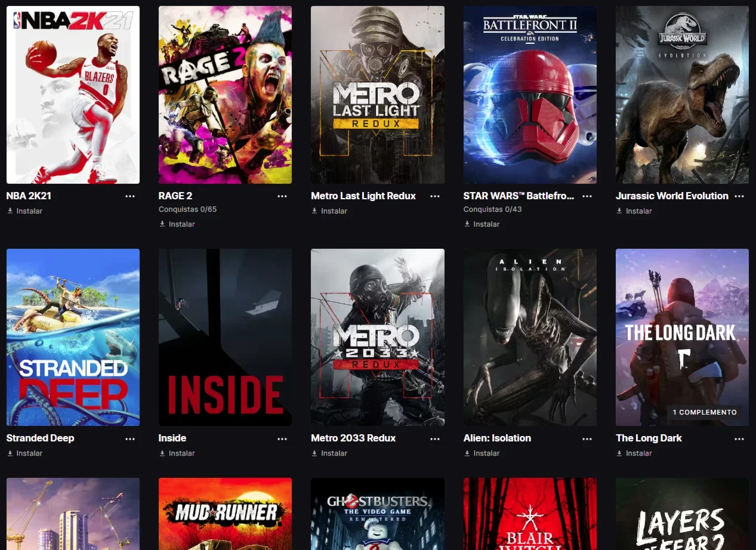Click the Metro 2033 Redux title
Viewport: 756px width, 550px height.
(x=353, y=438)
